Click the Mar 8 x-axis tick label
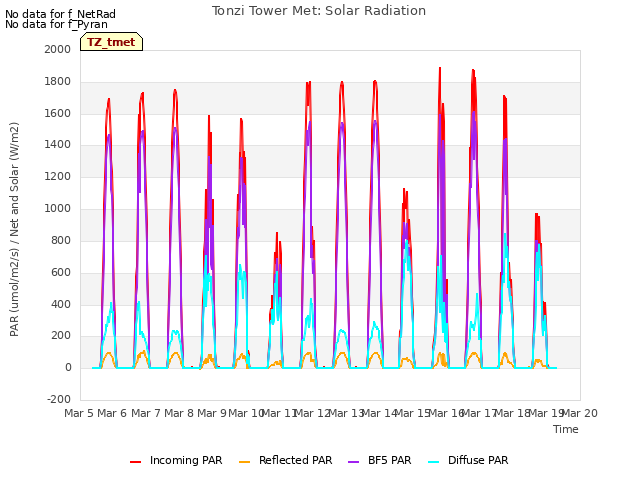640x480 pixels. point(179,413)
